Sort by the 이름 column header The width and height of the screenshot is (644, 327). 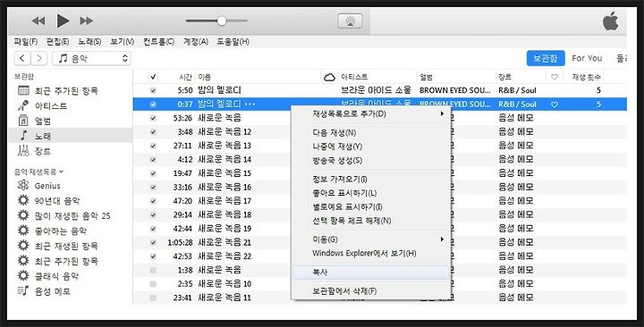pos(205,77)
